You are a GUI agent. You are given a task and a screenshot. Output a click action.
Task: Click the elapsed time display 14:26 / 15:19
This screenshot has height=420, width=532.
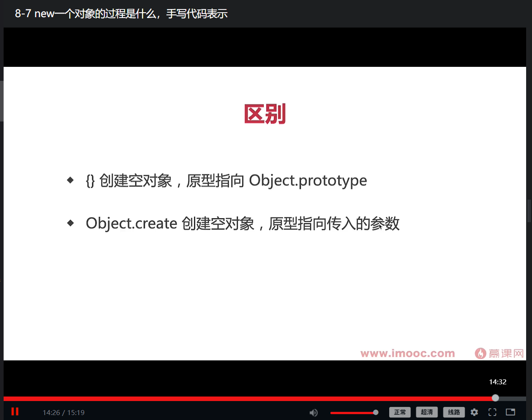click(63, 412)
